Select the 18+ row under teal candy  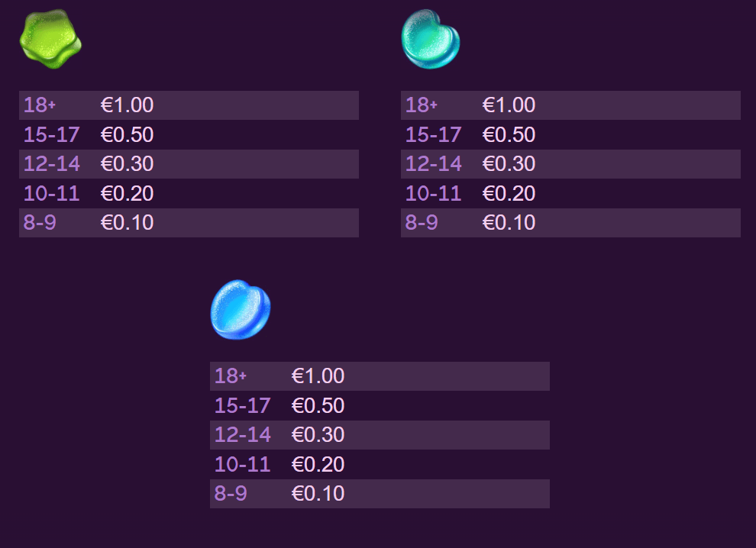[x=571, y=105]
